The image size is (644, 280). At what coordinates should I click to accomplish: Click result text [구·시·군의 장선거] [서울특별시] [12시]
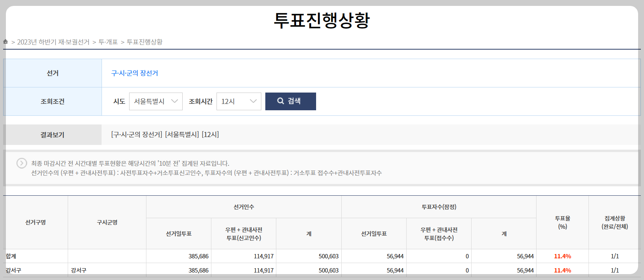point(165,135)
